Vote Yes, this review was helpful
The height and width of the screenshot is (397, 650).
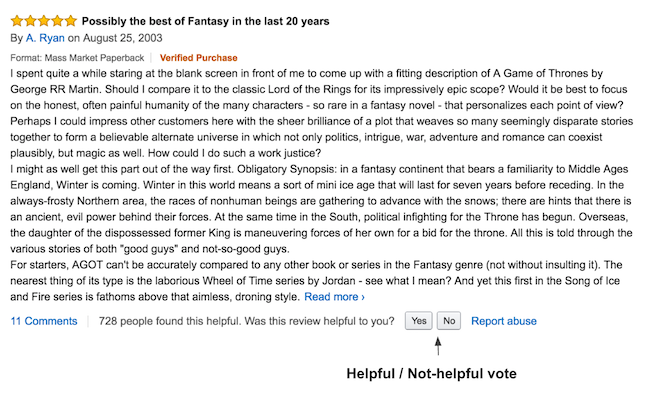(x=419, y=321)
